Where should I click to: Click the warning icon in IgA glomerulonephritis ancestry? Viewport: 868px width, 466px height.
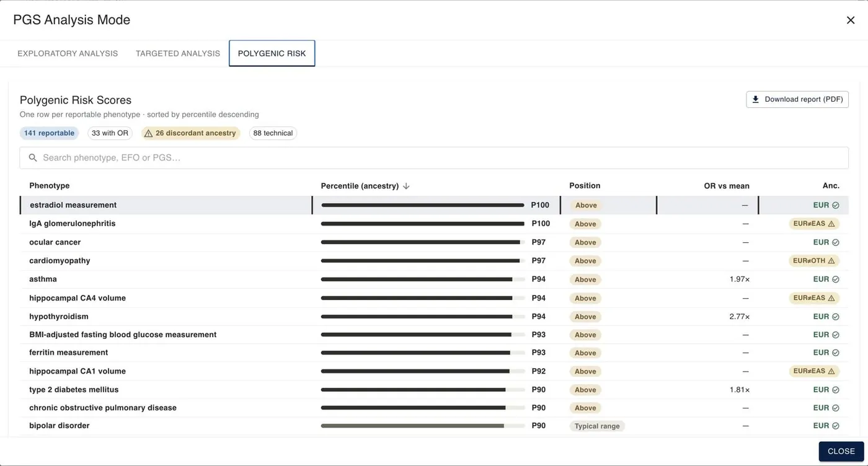831,224
